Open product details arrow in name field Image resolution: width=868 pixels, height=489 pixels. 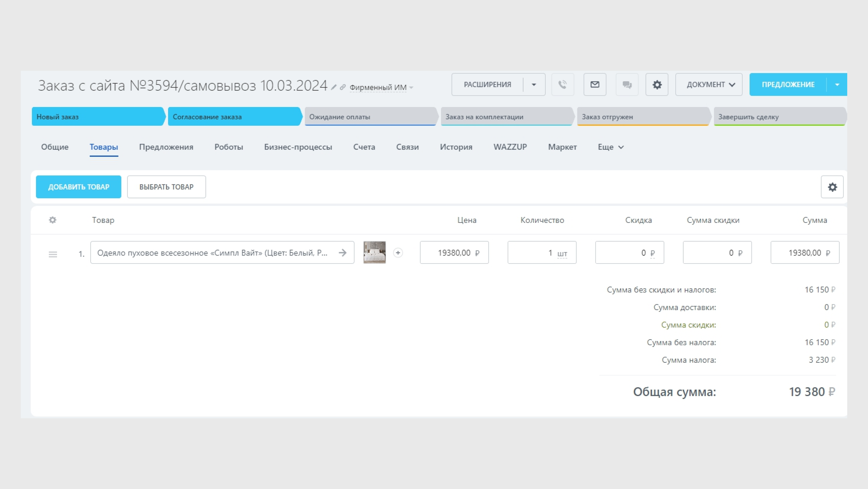click(342, 253)
